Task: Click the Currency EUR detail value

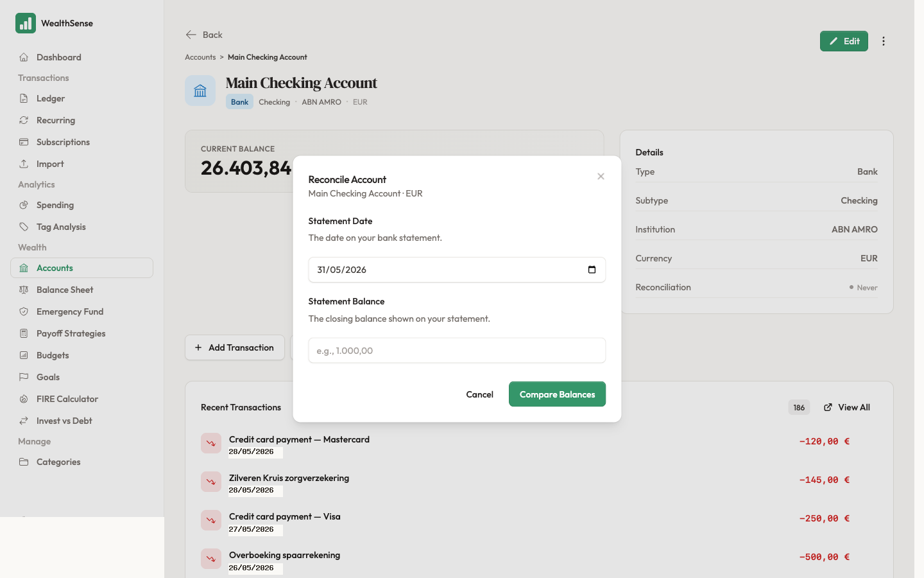Action: point(869,258)
